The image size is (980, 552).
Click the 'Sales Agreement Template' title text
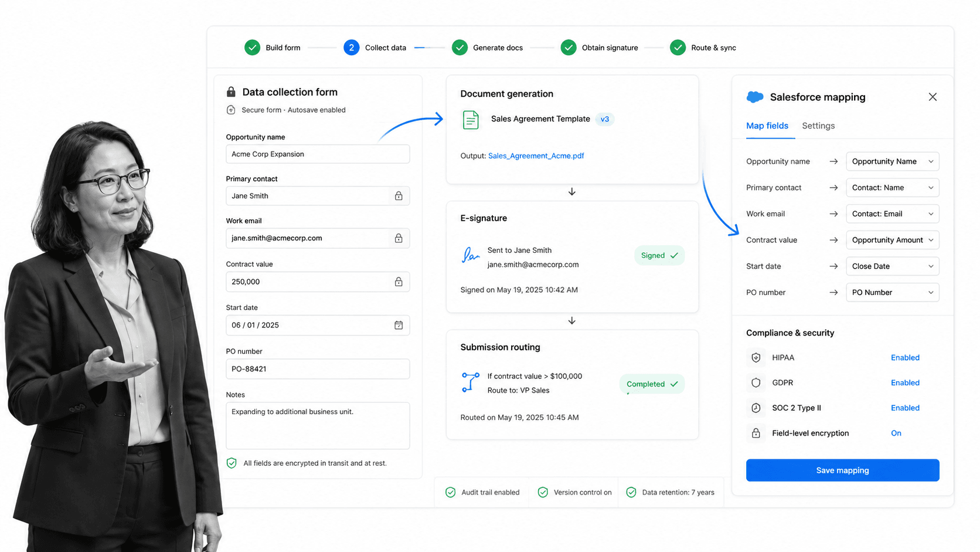[540, 118]
